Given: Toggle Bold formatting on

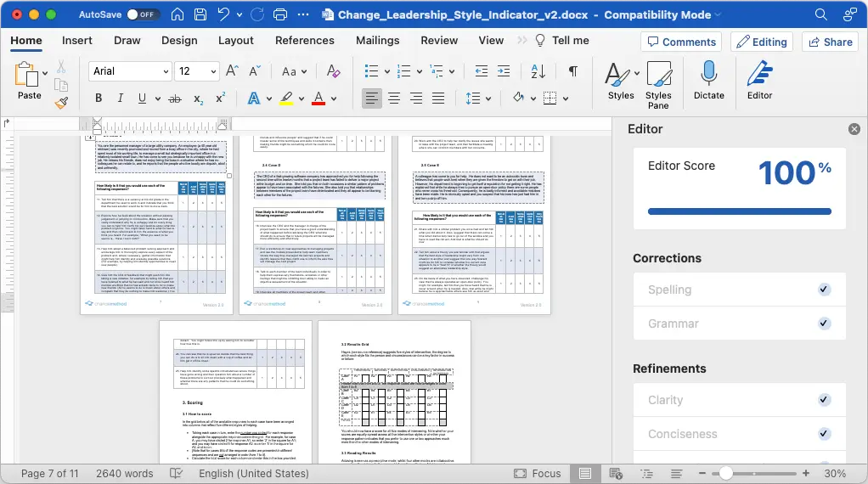Looking at the screenshot, I should (x=99, y=98).
